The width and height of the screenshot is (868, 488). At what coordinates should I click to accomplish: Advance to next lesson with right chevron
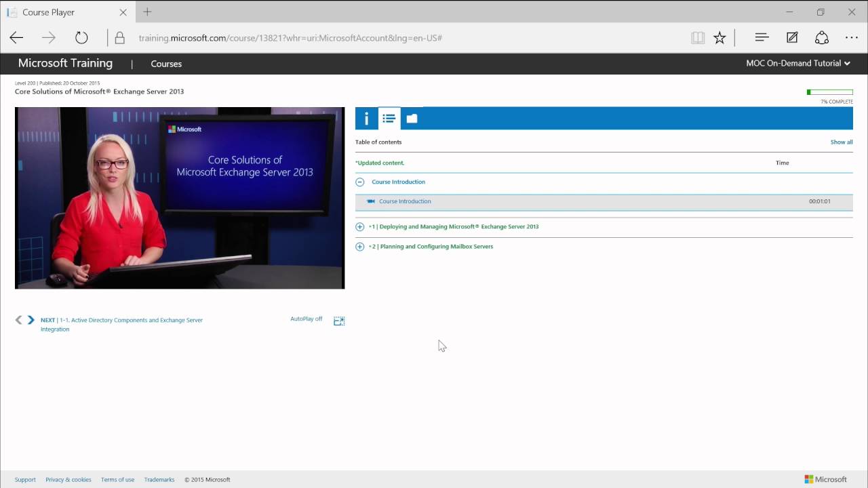coord(31,320)
